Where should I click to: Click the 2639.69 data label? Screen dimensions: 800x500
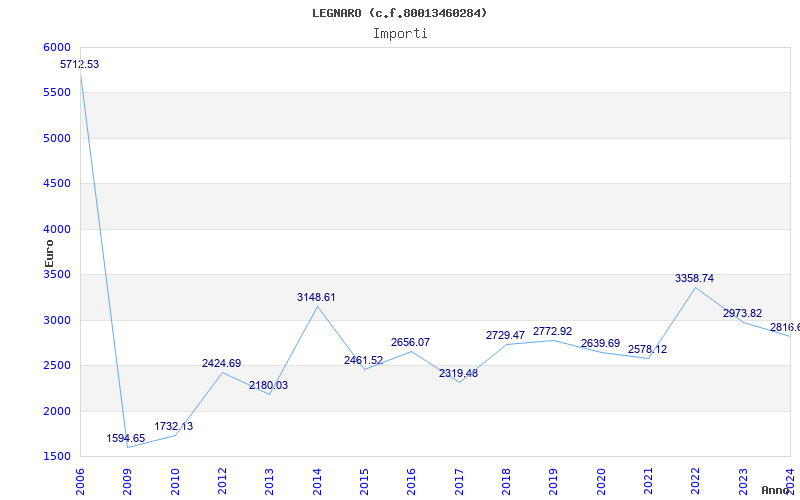tap(601, 343)
